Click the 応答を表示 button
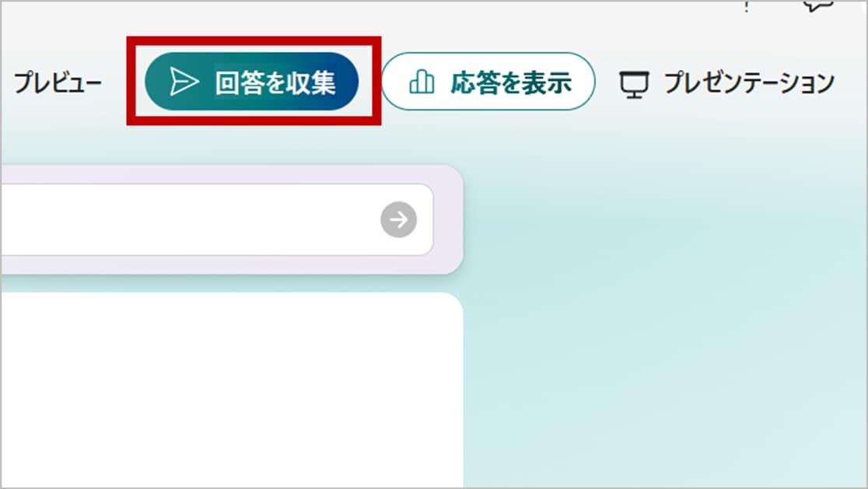The width and height of the screenshot is (868, 489). [x=488, y=82]
